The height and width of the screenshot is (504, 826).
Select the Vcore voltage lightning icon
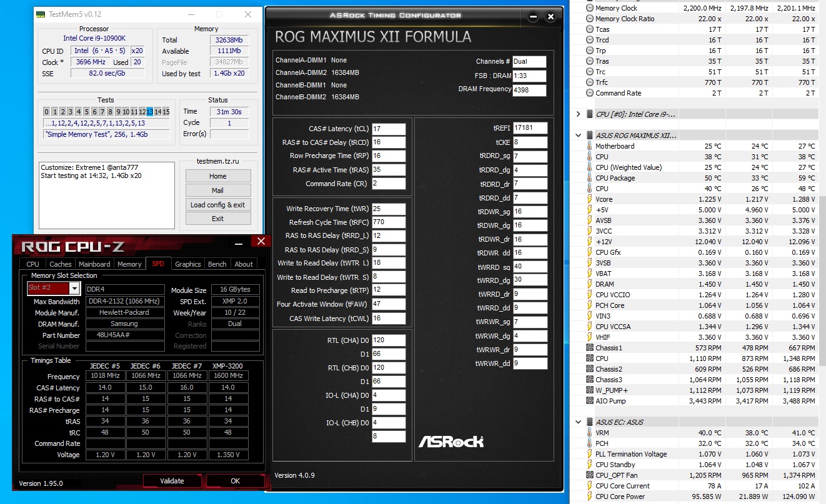tap(590, 199)
